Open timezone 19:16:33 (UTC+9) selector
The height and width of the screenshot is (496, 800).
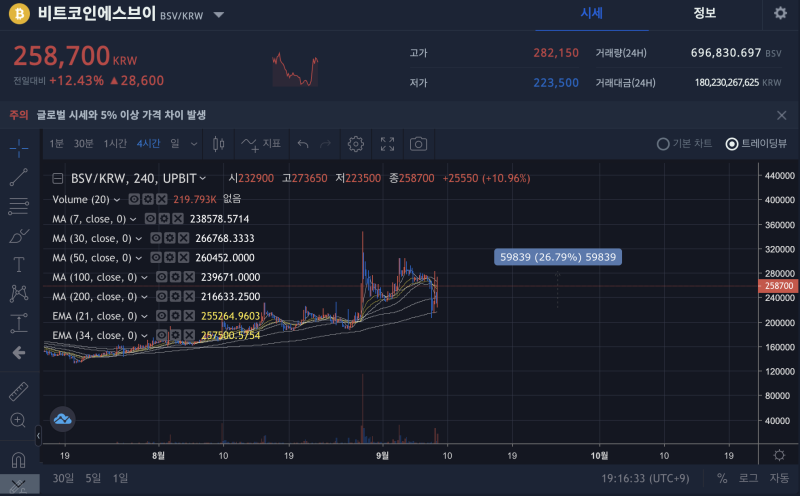[645, 479]
